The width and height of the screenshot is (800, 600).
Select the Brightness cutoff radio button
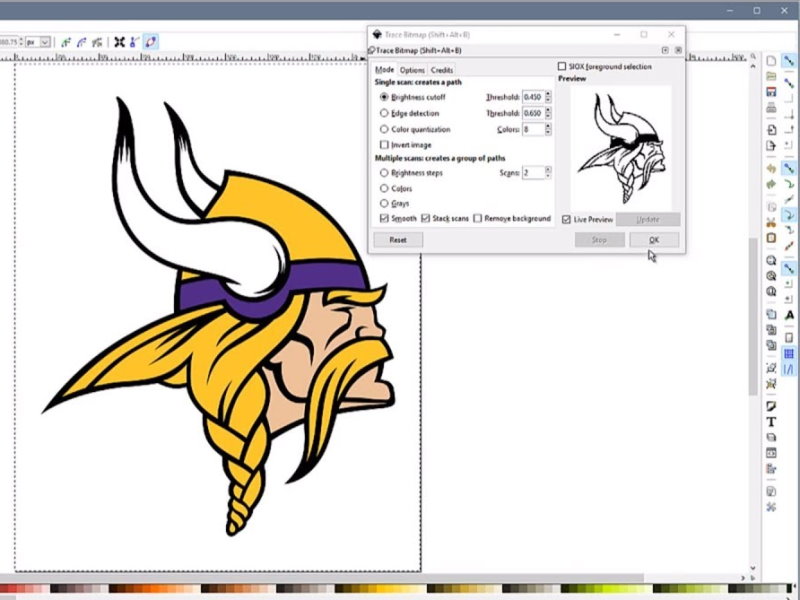click(x=384, y=97)
